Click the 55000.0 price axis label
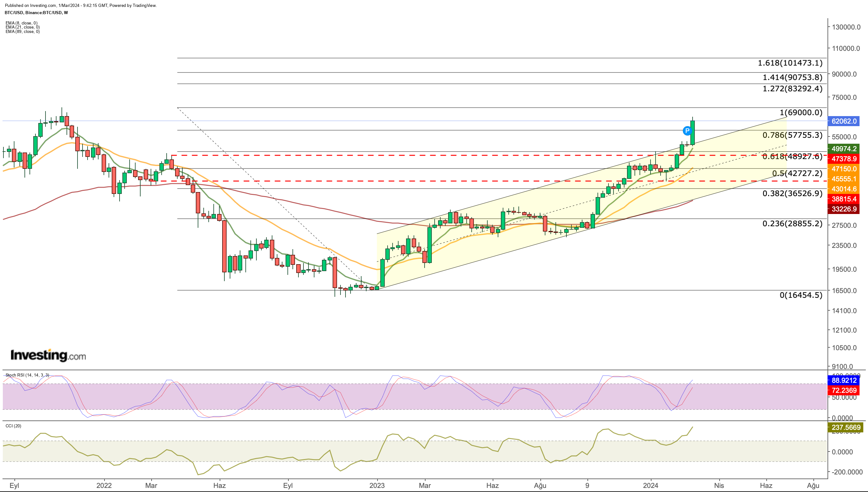 (x=844, y=137)
